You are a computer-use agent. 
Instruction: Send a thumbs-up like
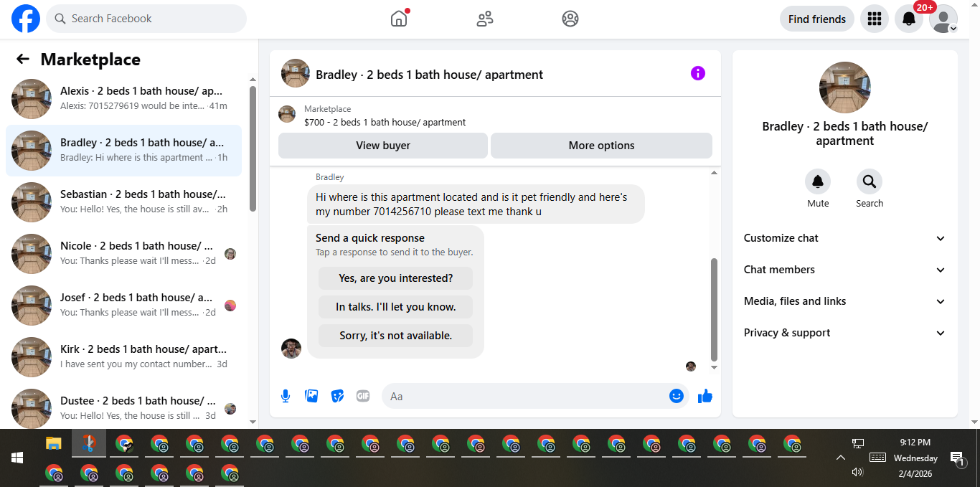705,396
